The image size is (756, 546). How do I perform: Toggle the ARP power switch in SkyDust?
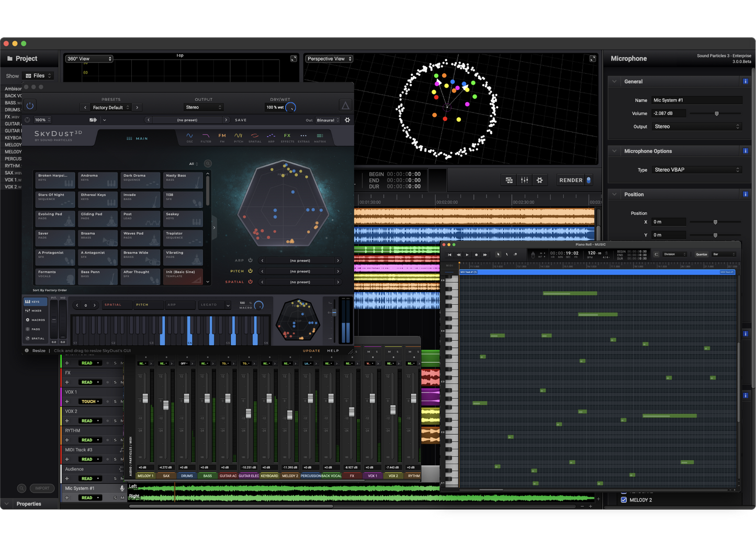pos(250,260)
